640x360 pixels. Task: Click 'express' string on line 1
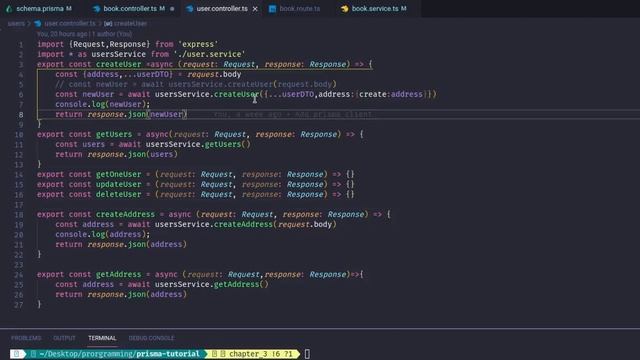click(198, 44)
